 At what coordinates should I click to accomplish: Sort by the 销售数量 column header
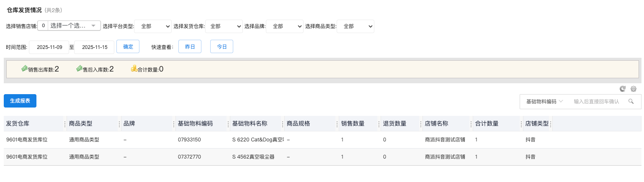(353, 124)
